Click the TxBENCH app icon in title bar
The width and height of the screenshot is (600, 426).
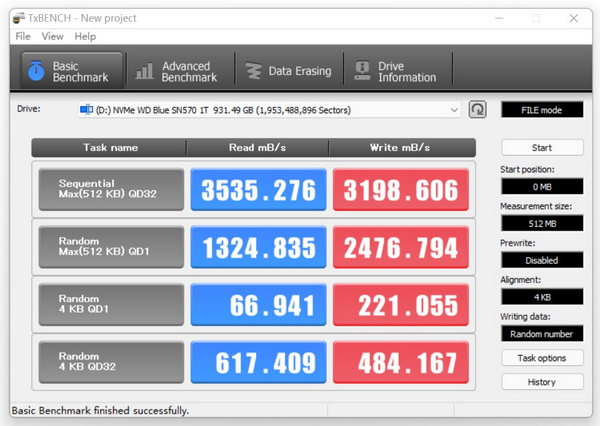coord(19,18)
